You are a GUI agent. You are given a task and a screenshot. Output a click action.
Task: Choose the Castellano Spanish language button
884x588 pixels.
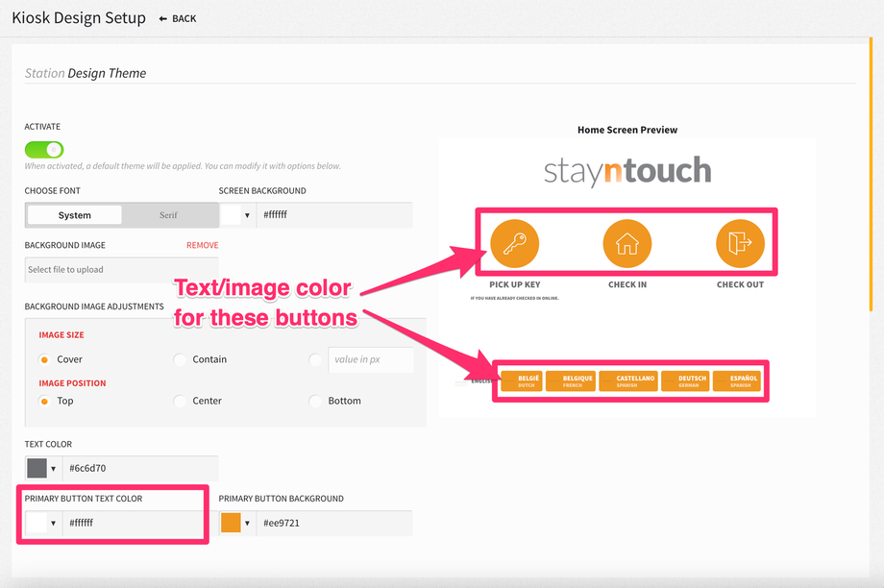[628, 381]
